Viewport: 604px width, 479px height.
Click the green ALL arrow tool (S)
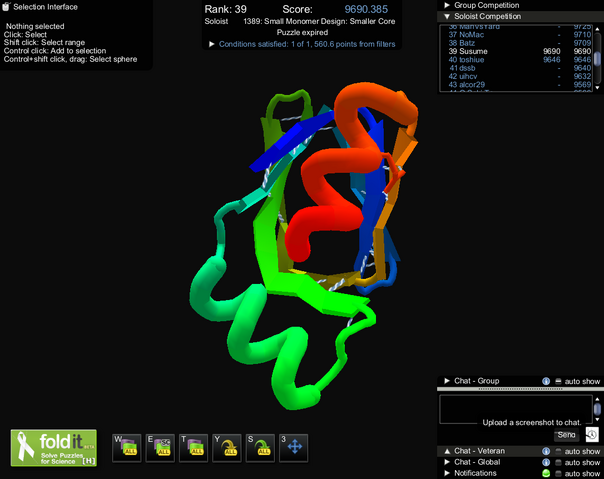pos(260,447)
